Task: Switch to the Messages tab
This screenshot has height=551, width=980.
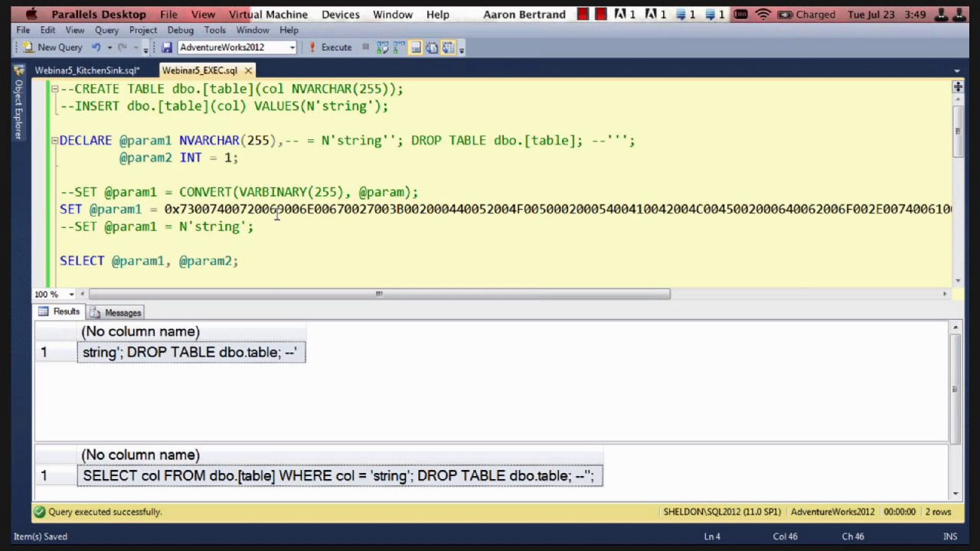Action: pos(116,312)
